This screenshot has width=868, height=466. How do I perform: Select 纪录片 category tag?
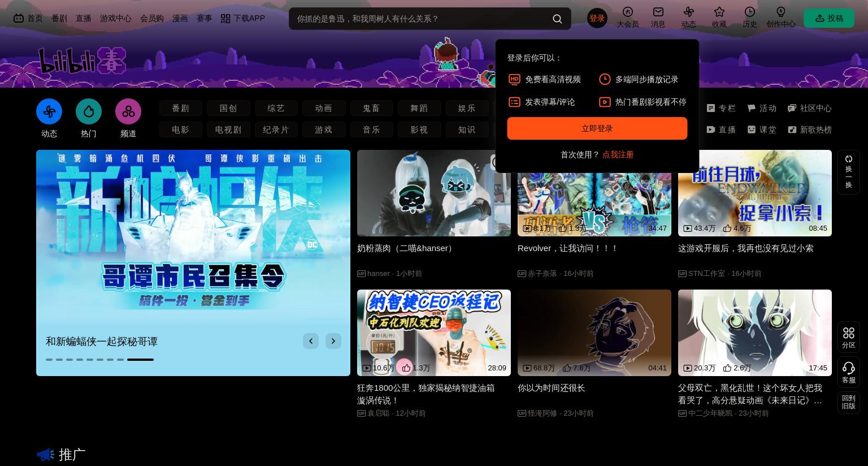[x=276, y=130]
